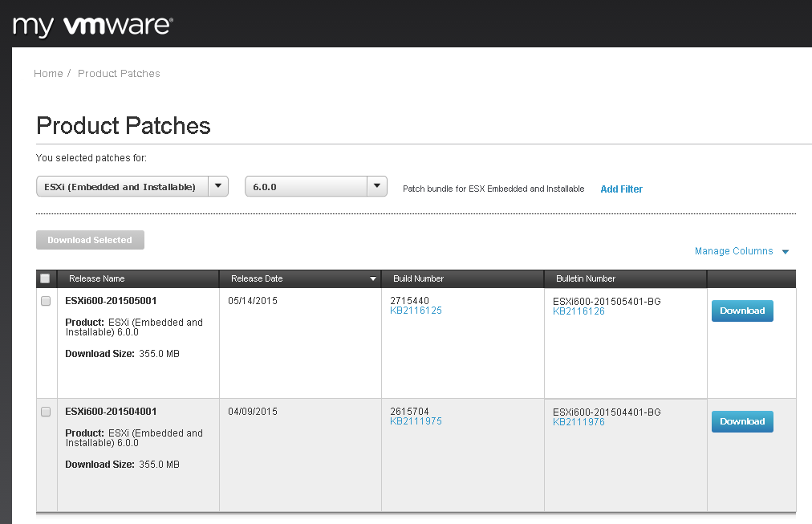
Task: Click the Release Date sort arrow
Action: (372, 279)
